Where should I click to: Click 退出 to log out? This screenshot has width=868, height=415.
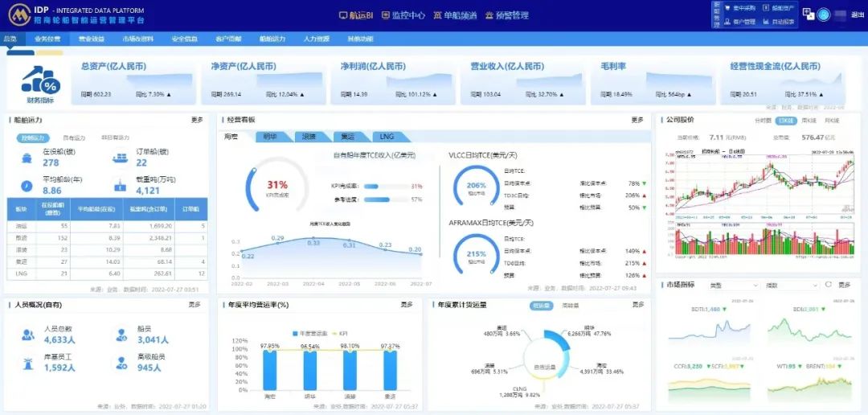[857, 15]
